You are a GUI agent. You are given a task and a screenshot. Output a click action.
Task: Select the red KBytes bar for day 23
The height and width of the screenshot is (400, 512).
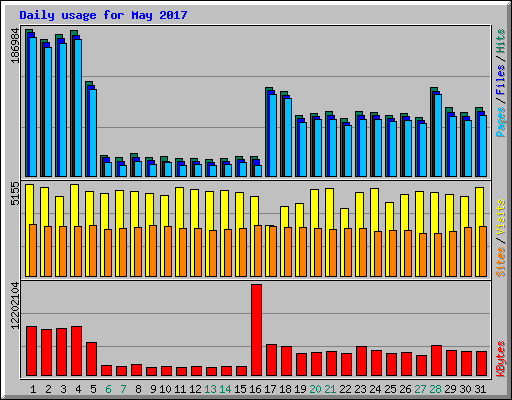tap(361, 361)
